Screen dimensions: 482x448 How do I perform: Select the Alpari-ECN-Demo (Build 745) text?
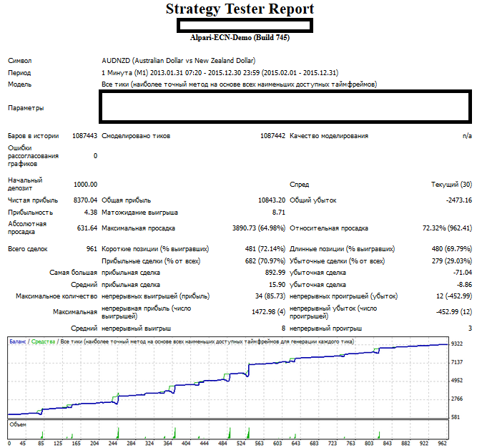click(240, 37)
